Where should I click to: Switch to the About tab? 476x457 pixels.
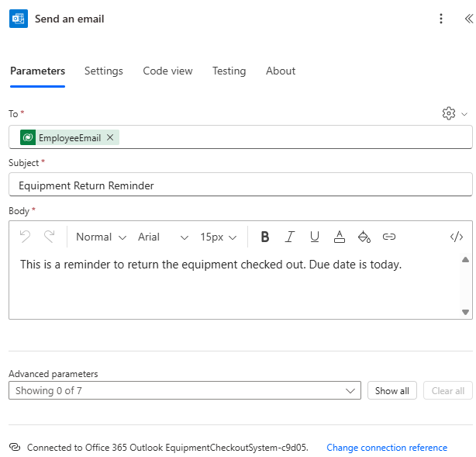(281, 71)
